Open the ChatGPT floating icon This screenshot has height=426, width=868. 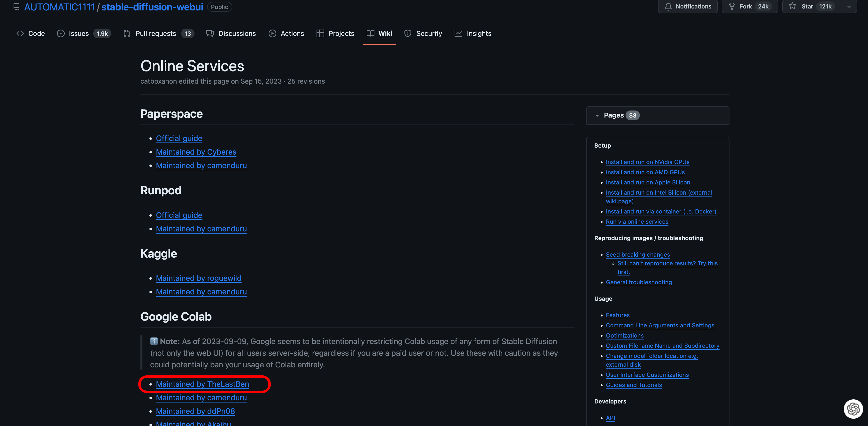tap(853, 409)
